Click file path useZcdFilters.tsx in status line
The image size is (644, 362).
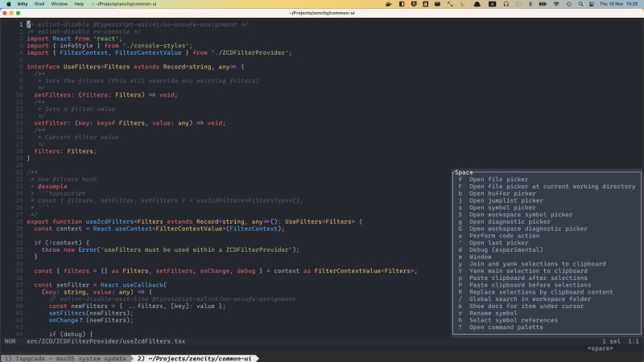(106, 341)
